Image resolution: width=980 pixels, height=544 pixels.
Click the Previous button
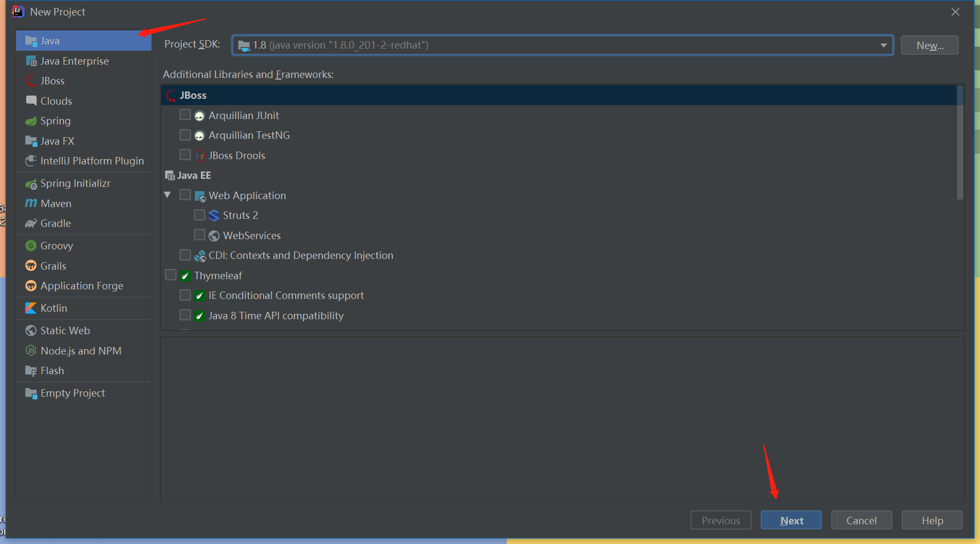click(721, 521)
